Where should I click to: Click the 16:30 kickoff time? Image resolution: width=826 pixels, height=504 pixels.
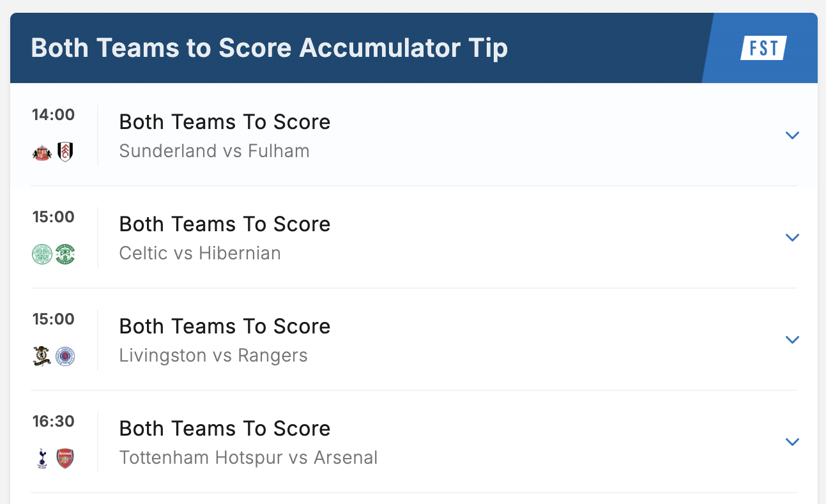point(54,422)
